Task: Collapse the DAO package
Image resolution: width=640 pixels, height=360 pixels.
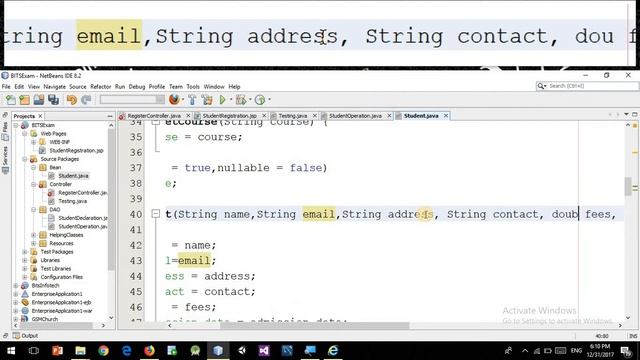Action: pos(33,209)
